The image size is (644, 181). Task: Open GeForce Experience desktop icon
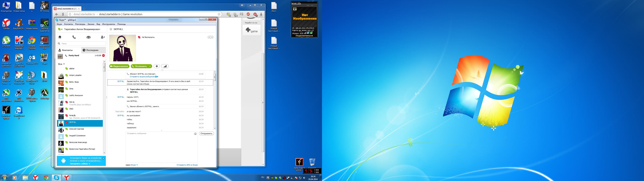click(x=44, y=25)
